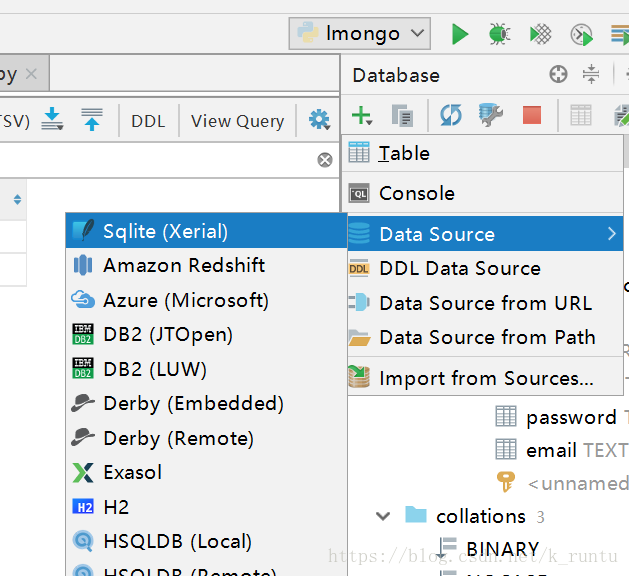Screen dimensions: 629x576
Task: Click the download data icon
Action: 52,120
